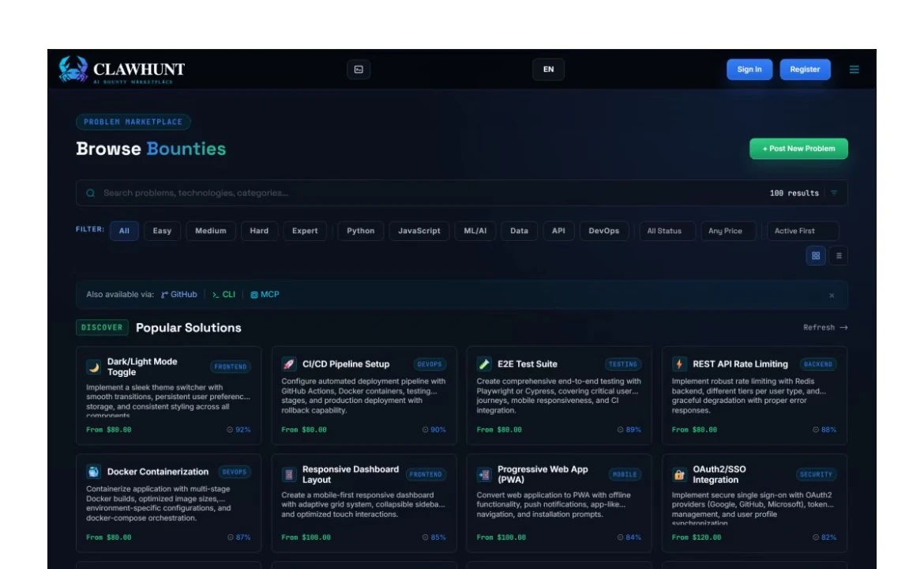This screenshot has width=924, height=569.
Task: Click the E2E Test Suite pencil icon
Action: [484, 364]
